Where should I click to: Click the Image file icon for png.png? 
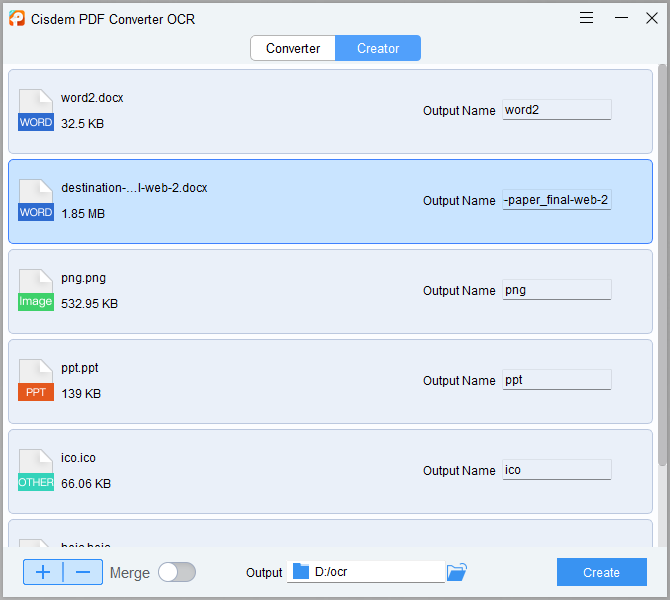[x=36, y=290]
